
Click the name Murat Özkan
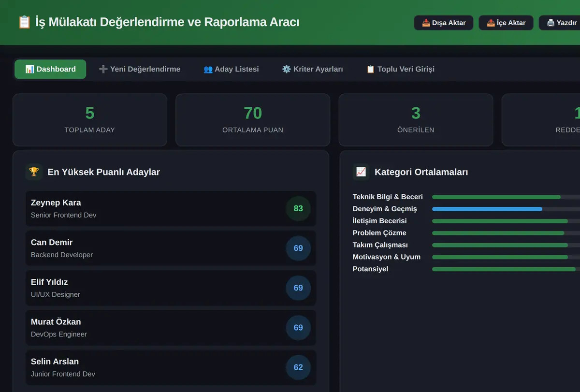pos(56,321)
